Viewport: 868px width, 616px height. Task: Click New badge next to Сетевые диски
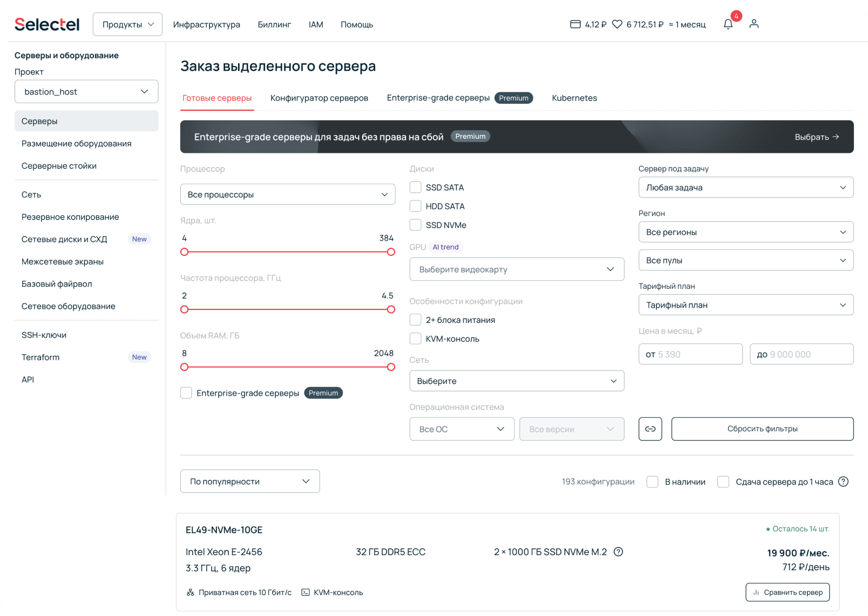tap(139, 239)
